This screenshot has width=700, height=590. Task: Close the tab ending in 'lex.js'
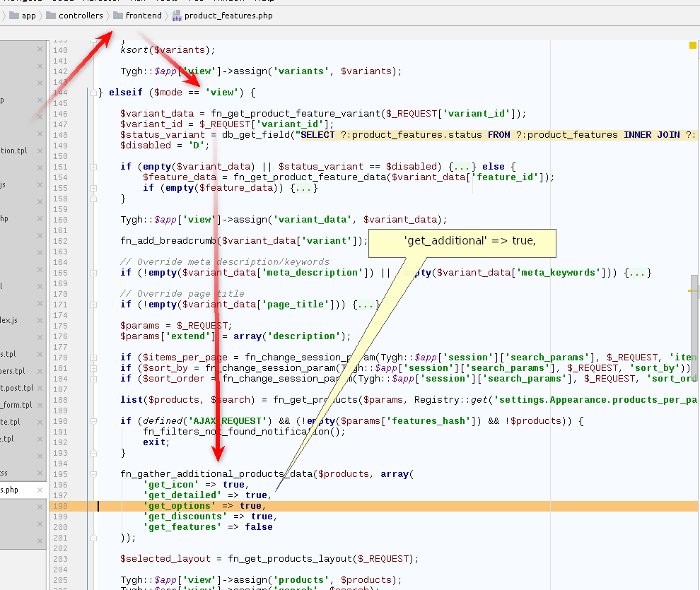click(40, 320)
